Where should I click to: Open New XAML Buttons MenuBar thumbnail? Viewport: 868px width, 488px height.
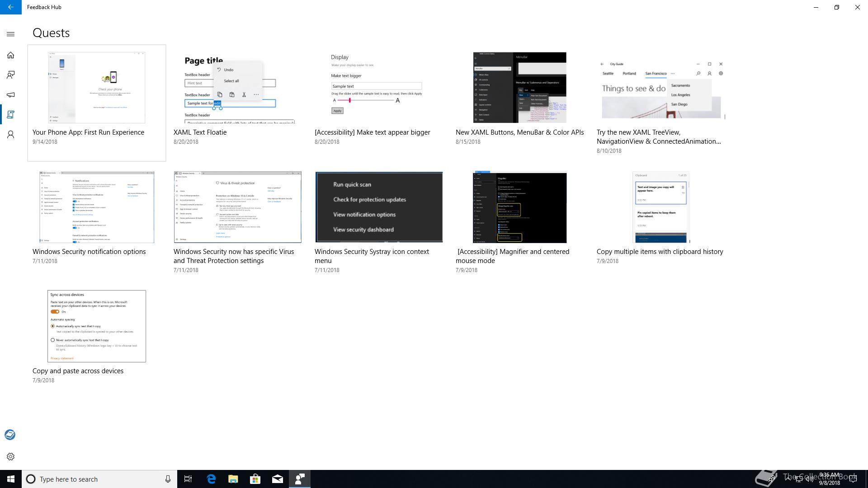coord(519,87)
